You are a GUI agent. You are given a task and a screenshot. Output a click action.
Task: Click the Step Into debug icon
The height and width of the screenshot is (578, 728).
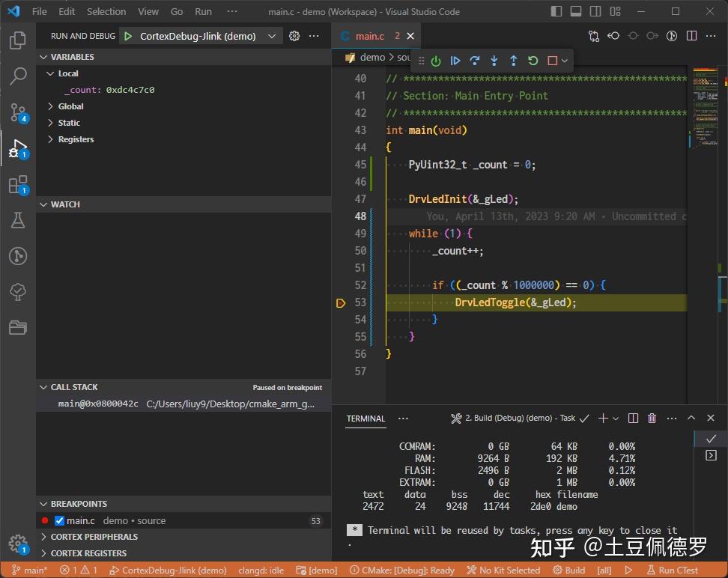tap(494, 61)
